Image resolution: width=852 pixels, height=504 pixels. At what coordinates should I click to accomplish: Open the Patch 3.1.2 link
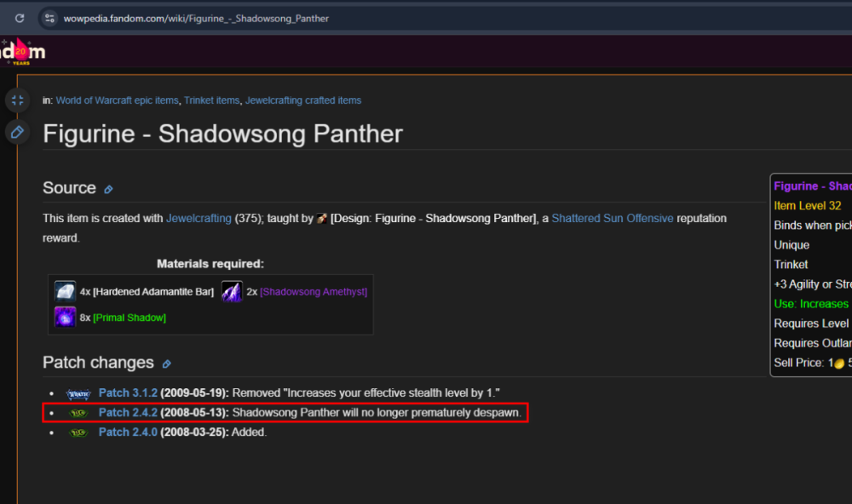(x=127, y=393)
